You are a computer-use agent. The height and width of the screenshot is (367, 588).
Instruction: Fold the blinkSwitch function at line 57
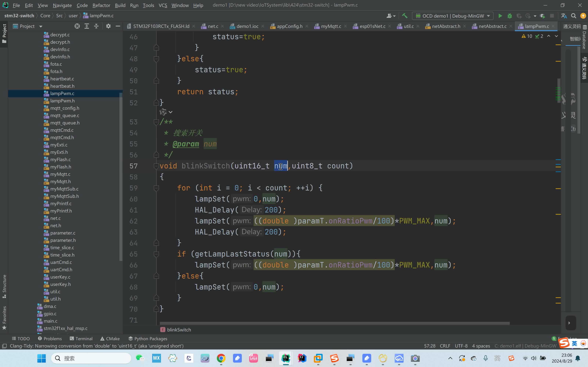coord(156,166)
